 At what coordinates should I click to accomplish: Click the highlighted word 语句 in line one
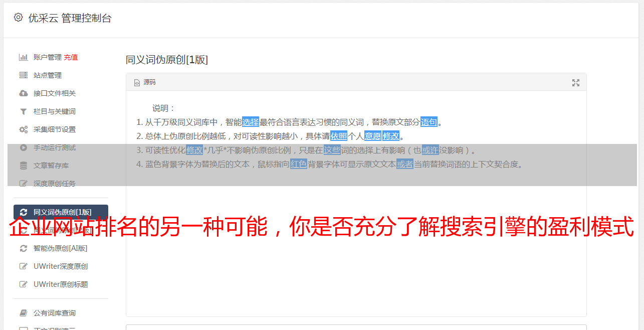(429, 122)
